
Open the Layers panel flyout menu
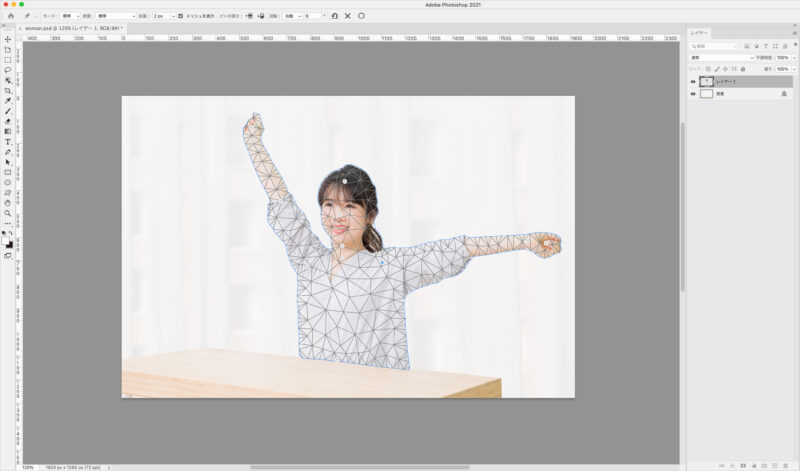[795, 33]
